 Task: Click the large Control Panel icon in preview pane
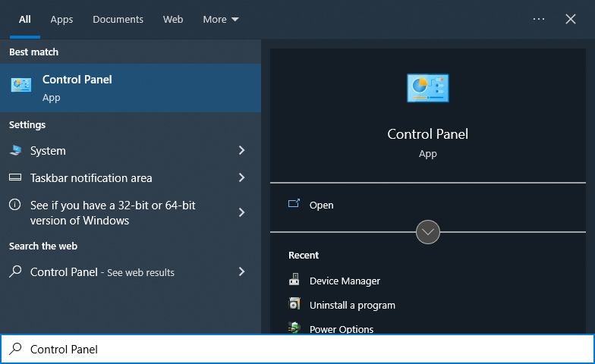coord(428,88)
